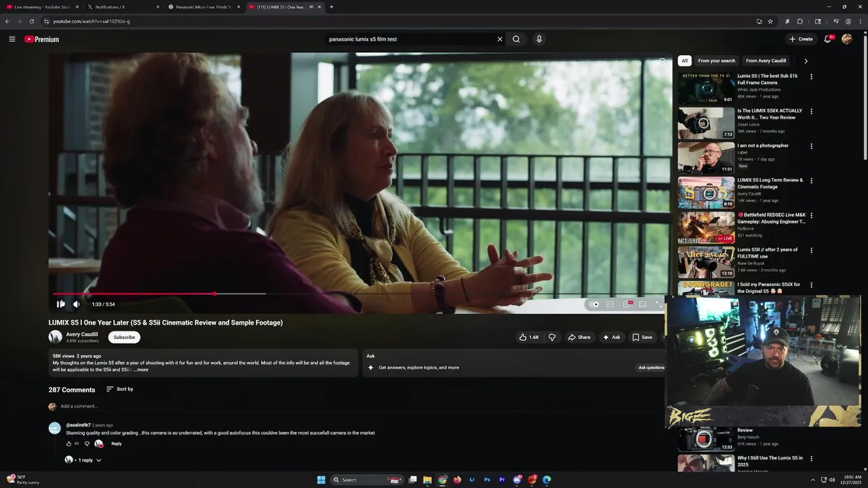The width and height of the screenshot is (868, 488).
Task: Pause the video with play/pause control
Action: [x=60, y=304]
